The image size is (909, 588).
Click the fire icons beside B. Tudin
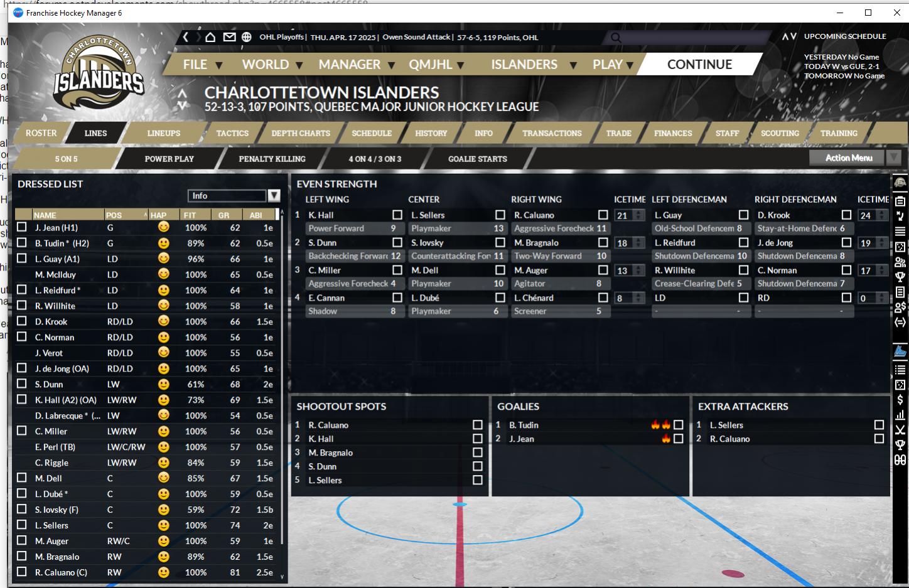click(x=661, y=425)
